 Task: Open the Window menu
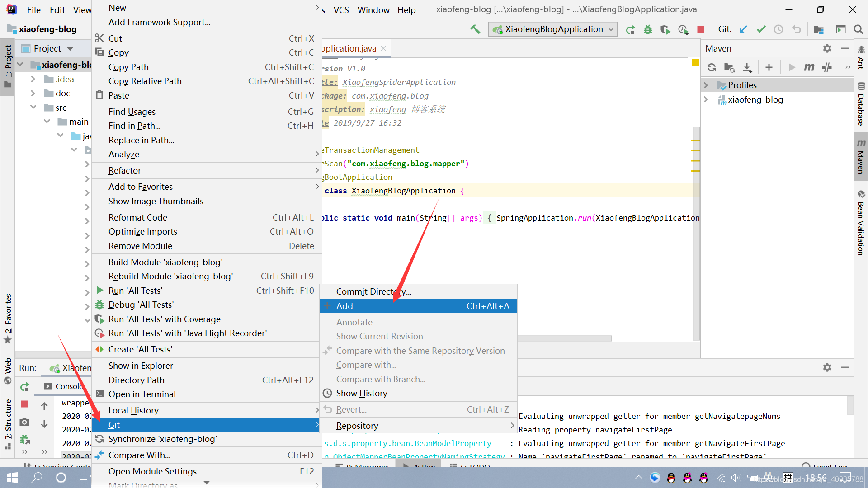[373, 10]
